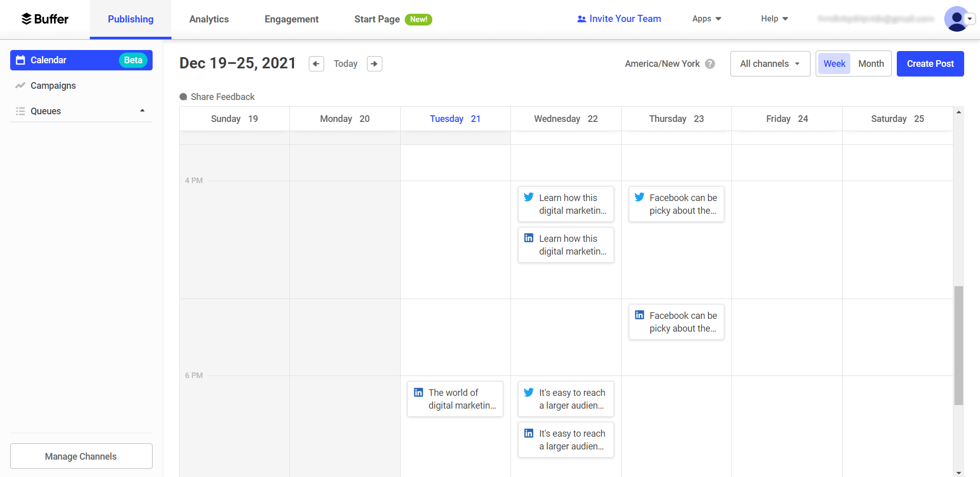Click LinkedIn icon on Thursday 'Facebook can be' post

tap(640, 315)
